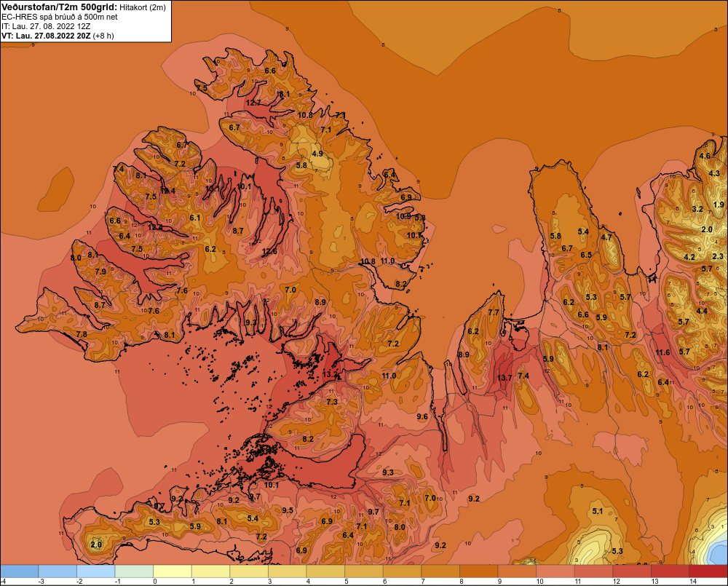728x586 pixels.
Task: Click the legend tick label -4
Action: pyautogui.click(x=3, y=582)
